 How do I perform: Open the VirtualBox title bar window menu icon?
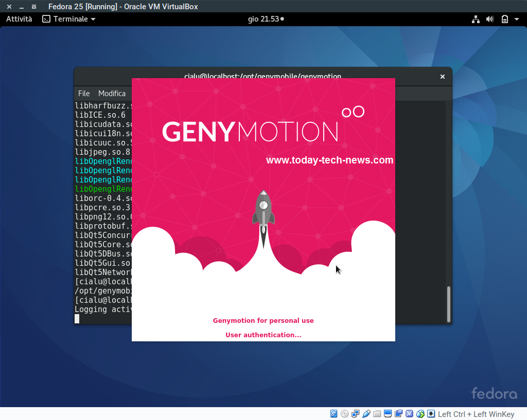tap(34, 6)
